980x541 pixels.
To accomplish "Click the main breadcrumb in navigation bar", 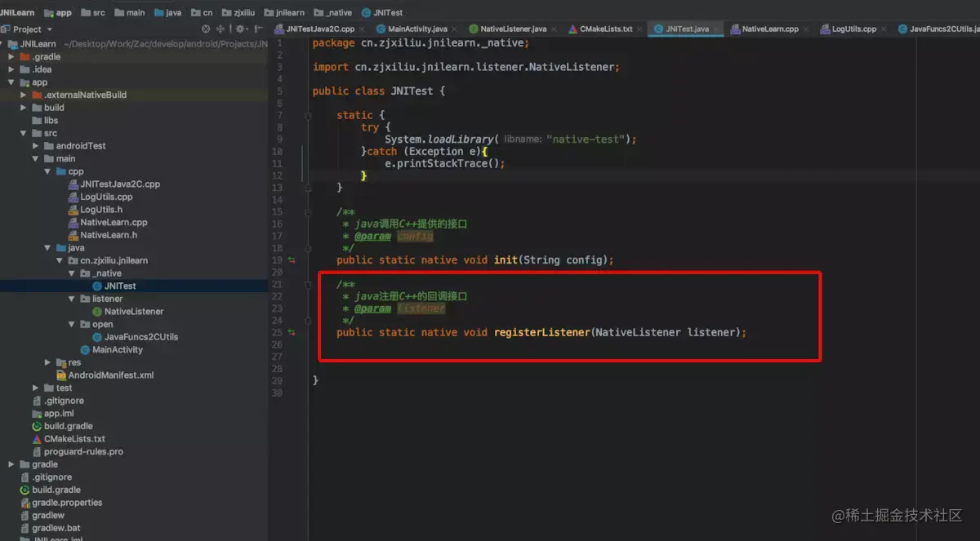I will point(129,12).
